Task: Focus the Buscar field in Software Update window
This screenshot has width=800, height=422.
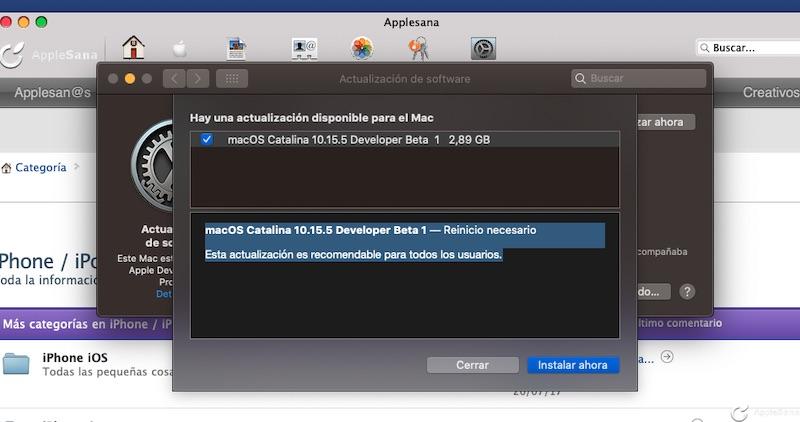Action: [639, 79]
